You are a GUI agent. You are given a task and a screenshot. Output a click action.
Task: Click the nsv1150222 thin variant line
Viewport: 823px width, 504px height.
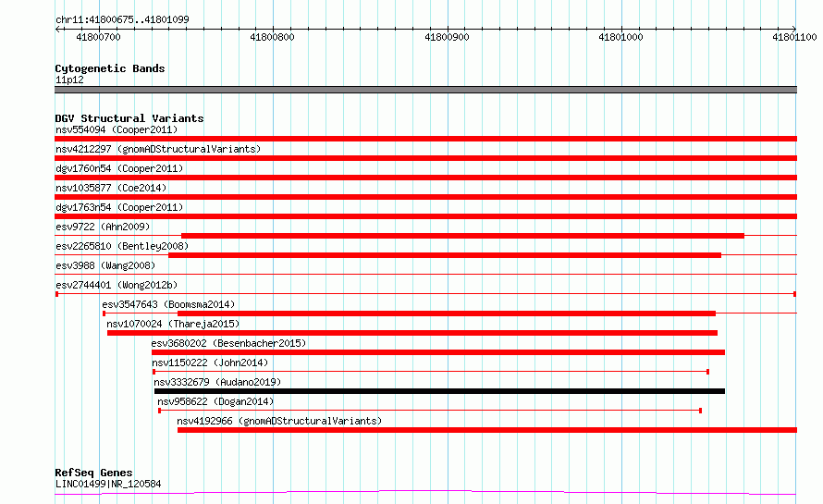pyautogui.click(x=431, y=372)
